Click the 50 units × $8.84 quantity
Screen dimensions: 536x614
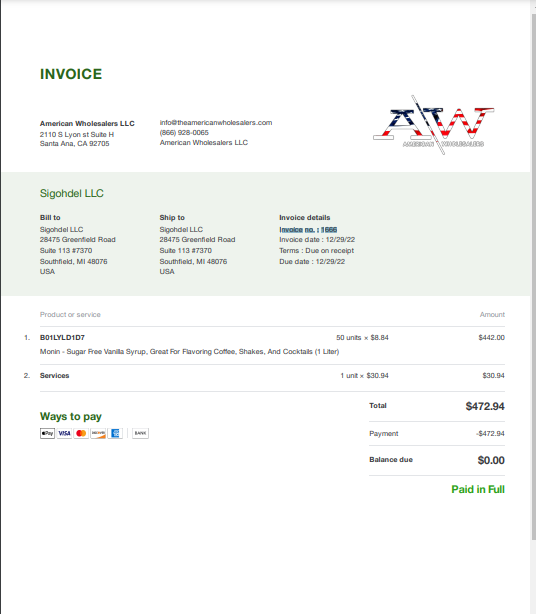(x=362, y=338)
